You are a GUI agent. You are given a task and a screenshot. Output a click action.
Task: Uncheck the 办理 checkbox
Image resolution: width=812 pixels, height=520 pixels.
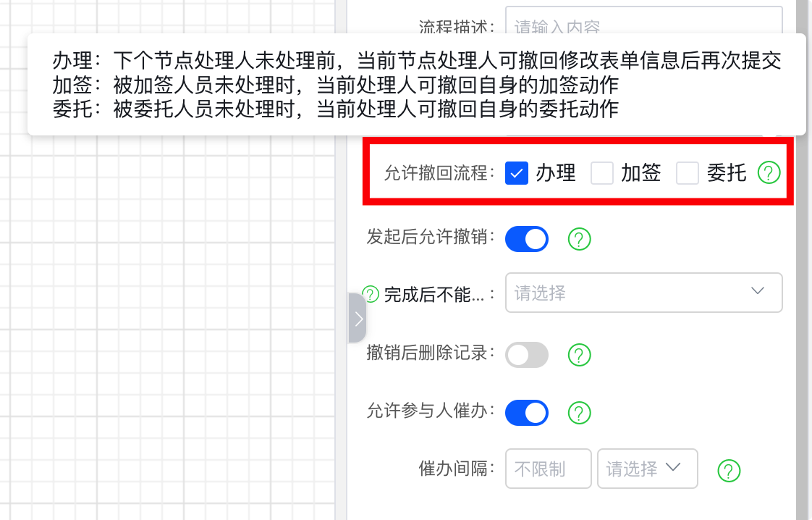tap(516, 174)
